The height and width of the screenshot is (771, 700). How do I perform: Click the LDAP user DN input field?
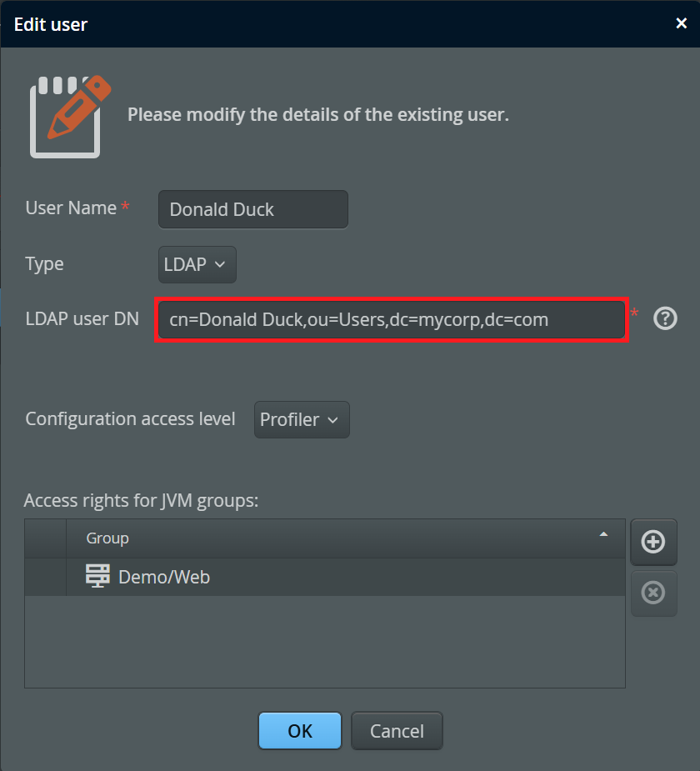[x=390, y=319]
